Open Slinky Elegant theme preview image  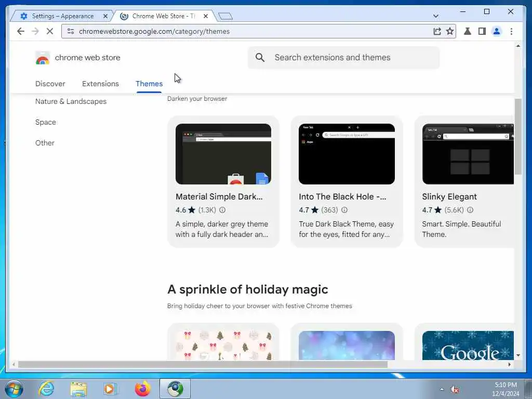click(x=468, y=154)
